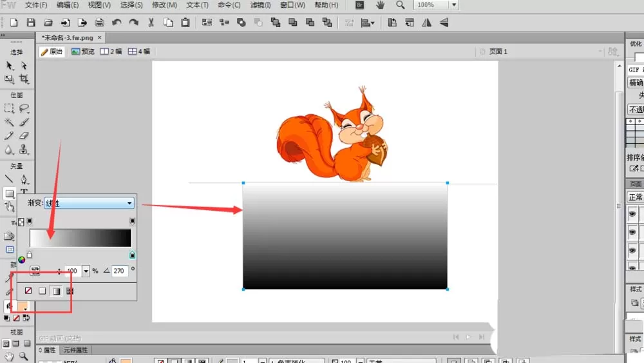Open the 100% zoom level dropdown
Viewport: 644px width, 363px height.
(454, 5)
